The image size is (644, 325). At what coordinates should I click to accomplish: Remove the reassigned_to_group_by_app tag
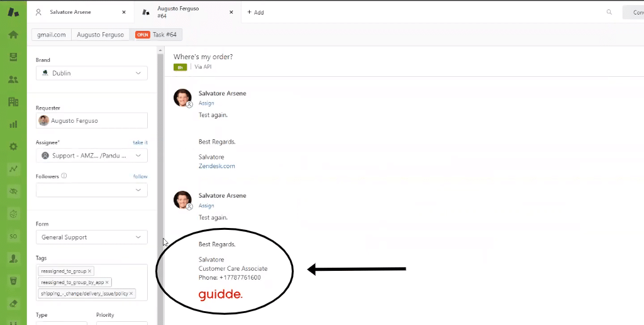107,282
